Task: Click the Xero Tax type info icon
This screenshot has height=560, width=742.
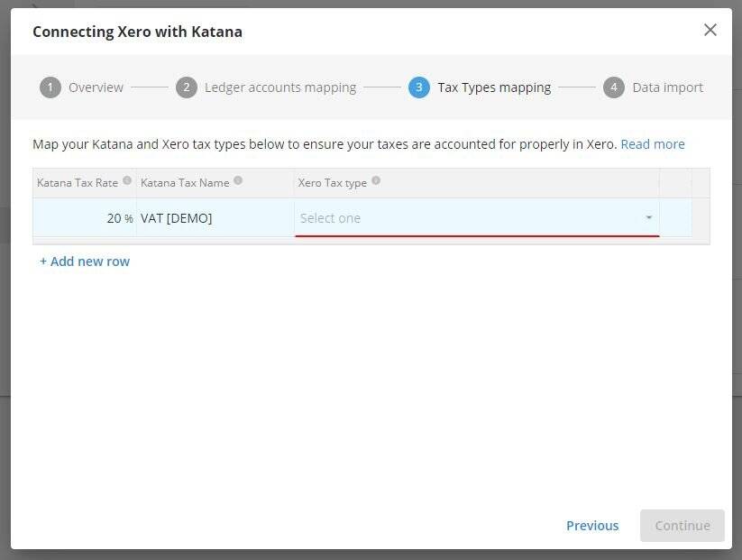Action: [376, 180]
